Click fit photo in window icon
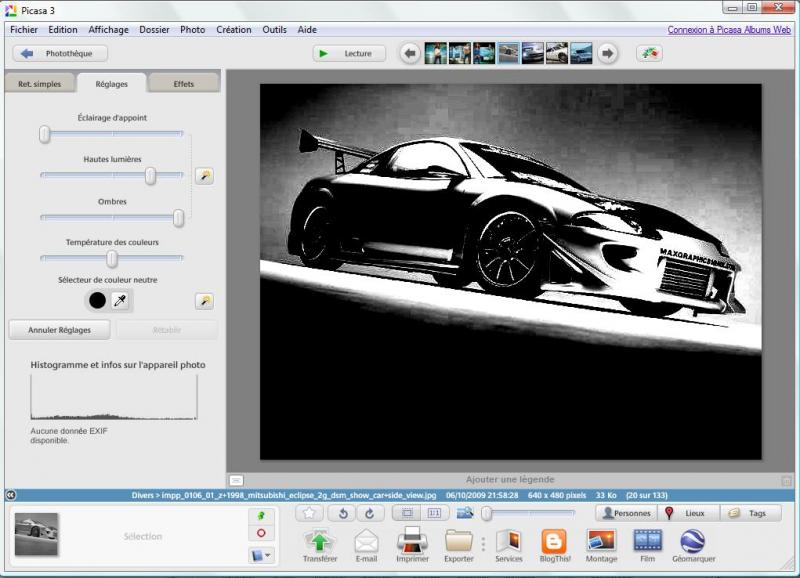 click(x=407, y=513)
